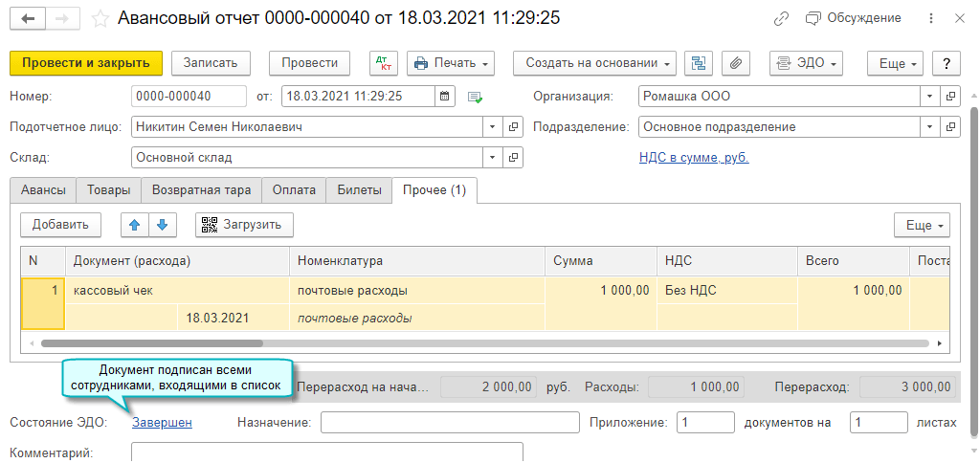This screenshot has height=463, width=980.
Task: Copy link to document icon
Action: [782, 18]
